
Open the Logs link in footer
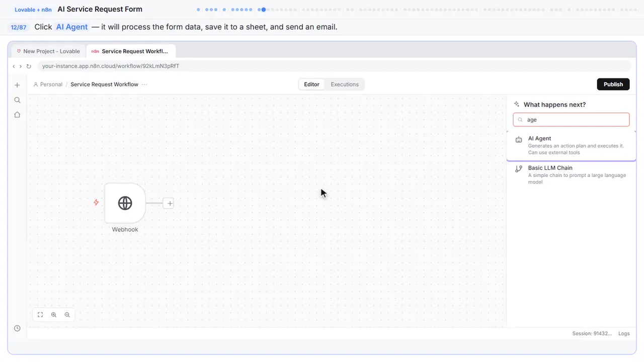pyautogui.click(x=624, y=333)
